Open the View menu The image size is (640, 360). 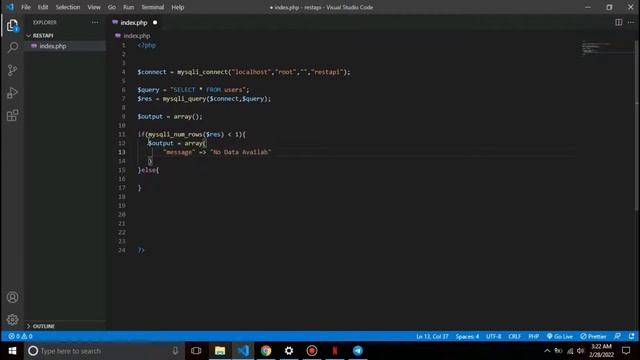point(94,7)
